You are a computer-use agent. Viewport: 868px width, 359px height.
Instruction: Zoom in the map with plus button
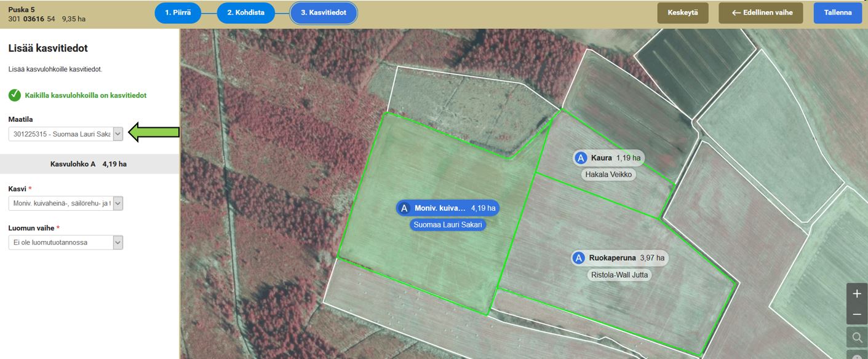tap(857, 294)
